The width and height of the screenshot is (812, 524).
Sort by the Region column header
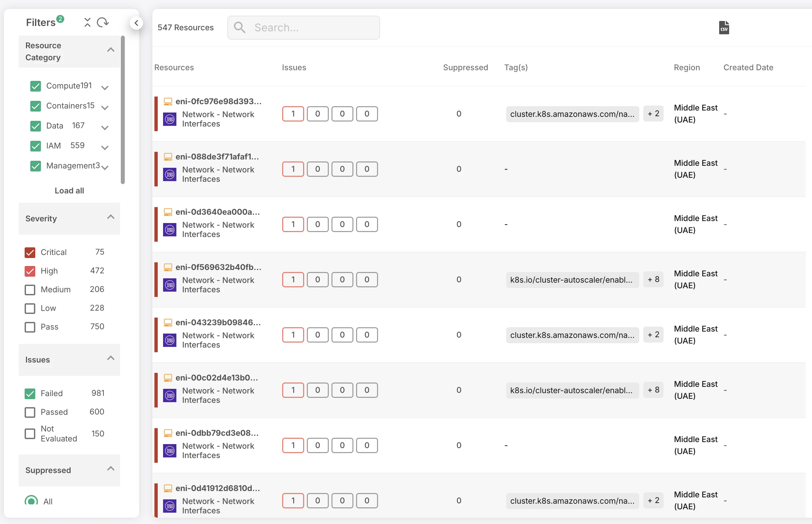(x=687, y=67)
